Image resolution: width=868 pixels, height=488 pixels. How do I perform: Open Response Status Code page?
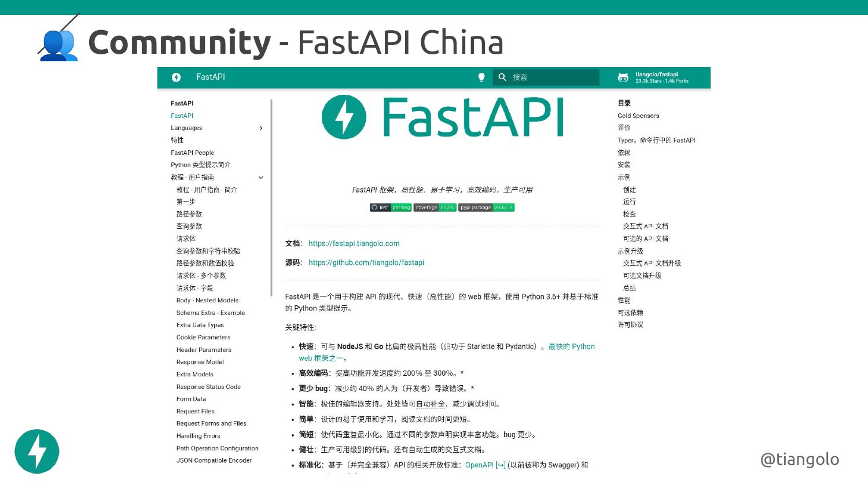[208, 387]
